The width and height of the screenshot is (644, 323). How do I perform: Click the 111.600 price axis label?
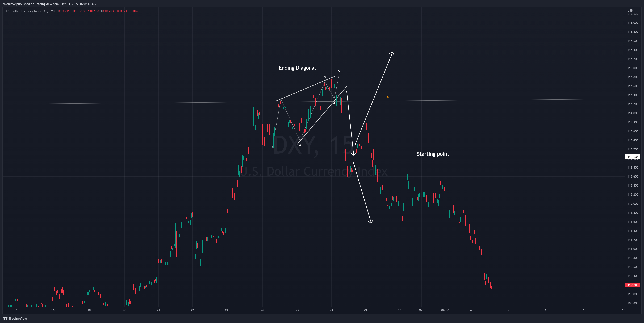coord(633,222)
